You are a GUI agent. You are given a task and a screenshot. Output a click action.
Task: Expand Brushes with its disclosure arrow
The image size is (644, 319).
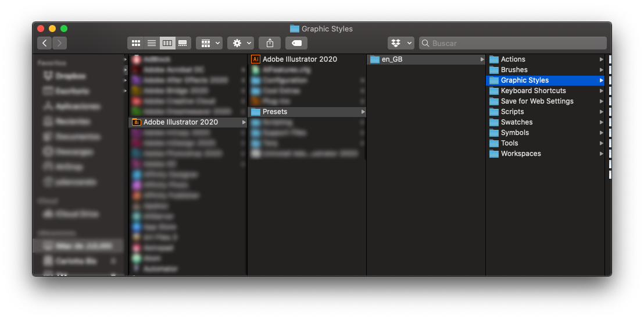click(602, 70)
